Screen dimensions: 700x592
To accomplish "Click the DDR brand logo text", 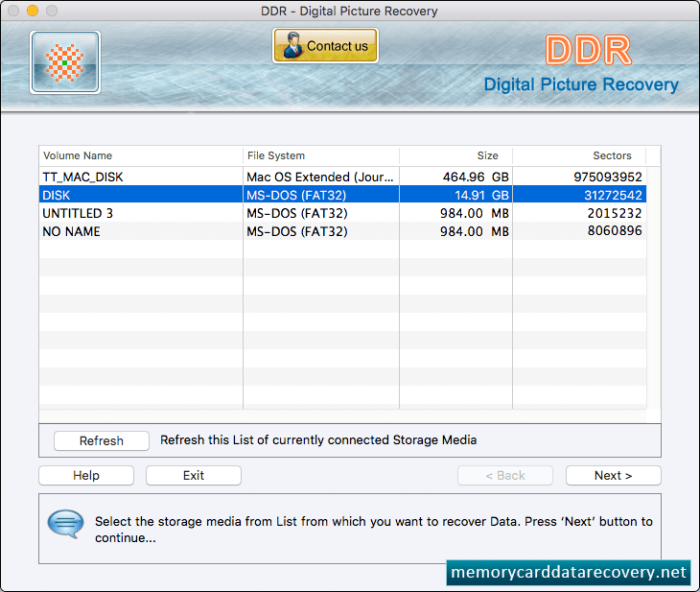I will [x=588, y=50].
